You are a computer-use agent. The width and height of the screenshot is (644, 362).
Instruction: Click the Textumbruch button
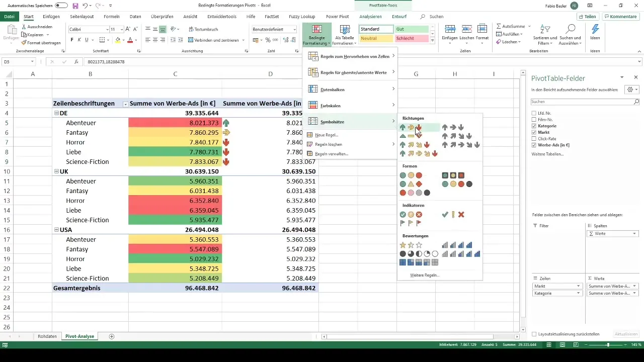coord(203,30)
